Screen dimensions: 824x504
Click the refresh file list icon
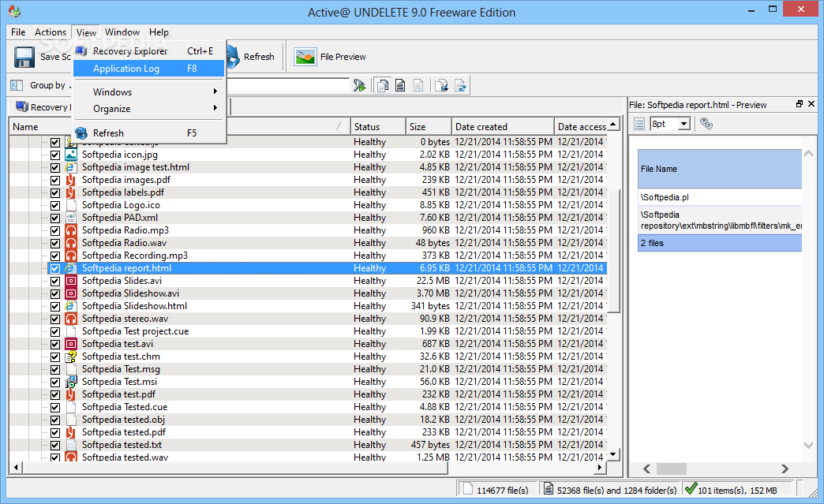pyautogui.click(x=460, y=85)
